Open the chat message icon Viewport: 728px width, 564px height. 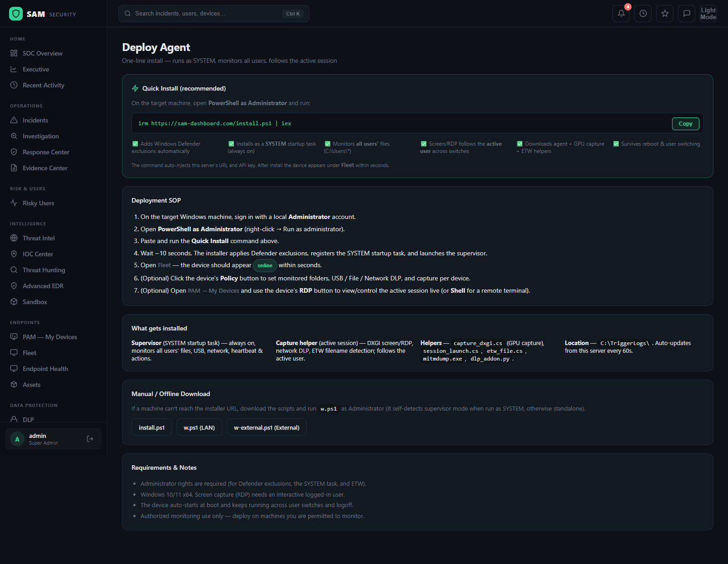tap(687, 14)
